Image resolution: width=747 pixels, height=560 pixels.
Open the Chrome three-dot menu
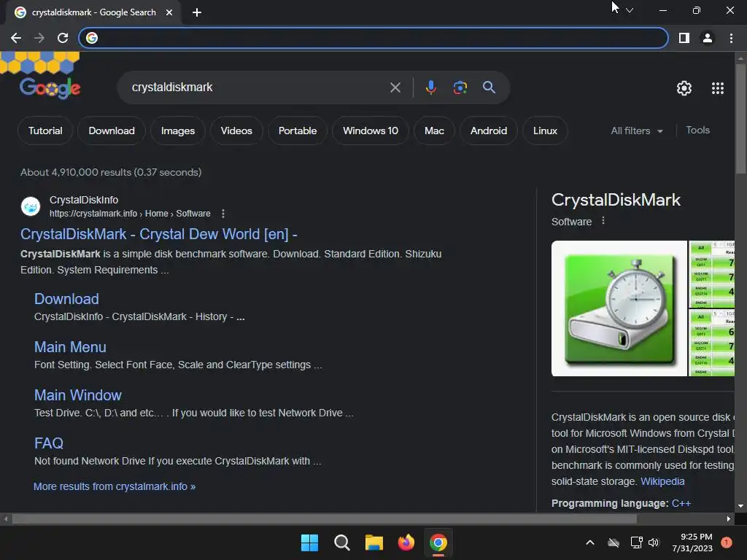pyautogui.click(x=731, y=38)
